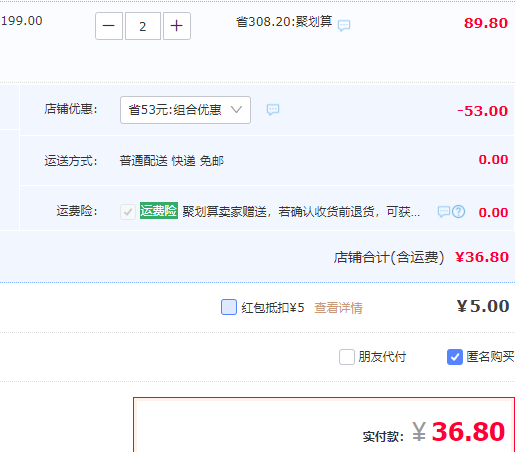Toggle the 运费险 checkbox
This screenshot has width=521, height=452.
tap(128, 212)
